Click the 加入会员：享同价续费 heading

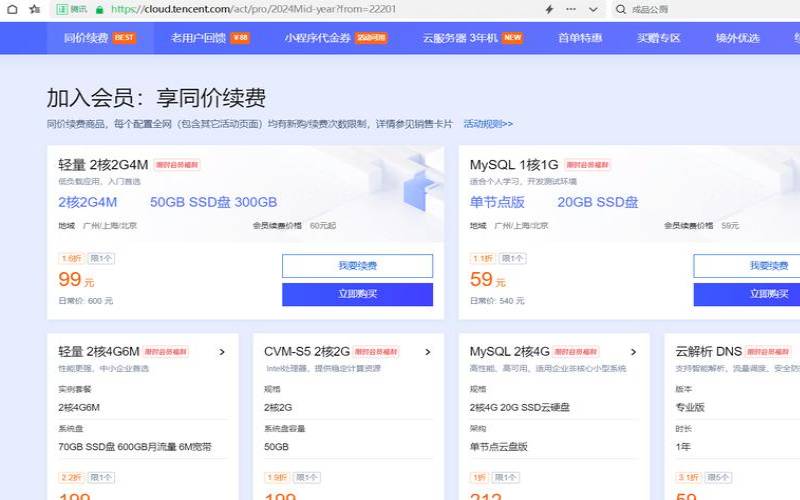click(156, 98)
